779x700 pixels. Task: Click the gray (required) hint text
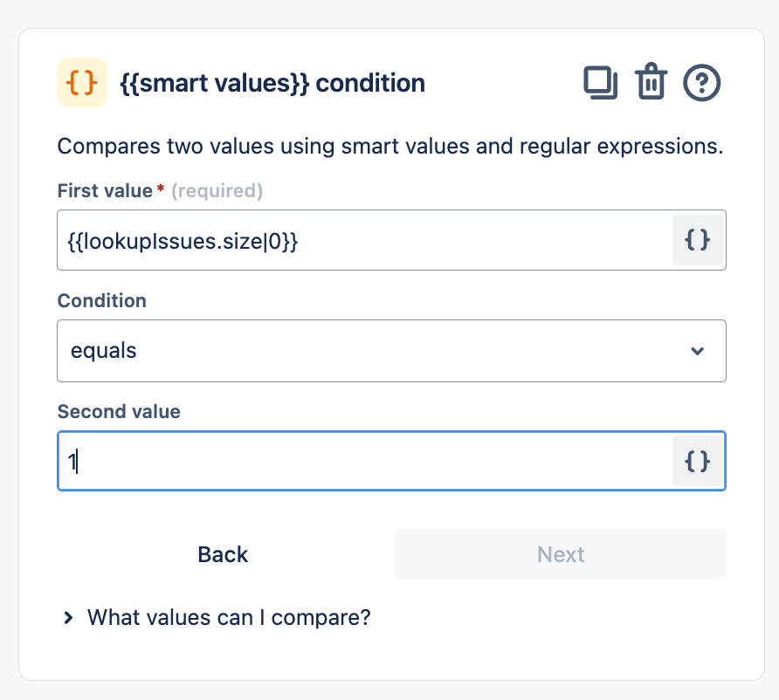(x=217, y=190)
